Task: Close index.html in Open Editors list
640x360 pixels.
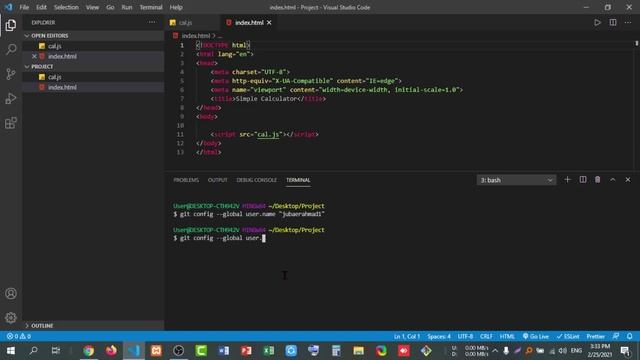Action: [35, 56]
